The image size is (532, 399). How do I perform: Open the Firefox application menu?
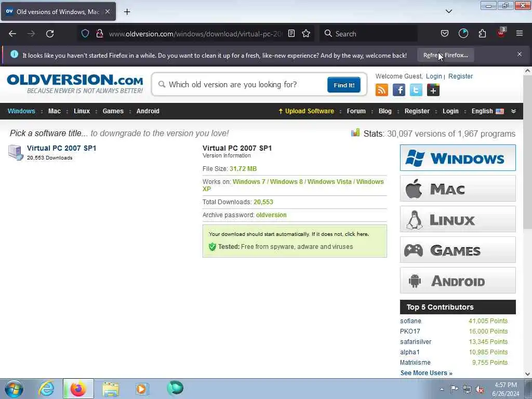[x=520, y=33]
